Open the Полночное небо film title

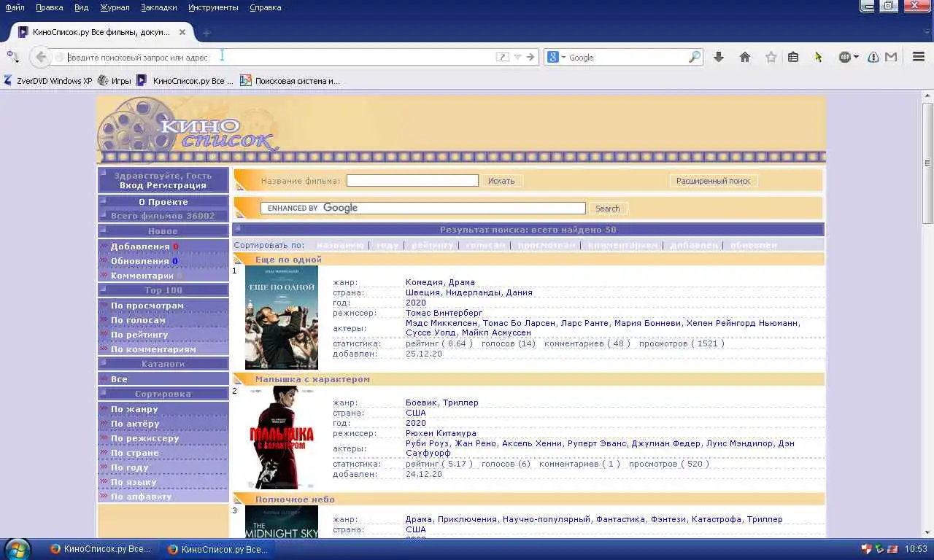(x=295, y=499)
